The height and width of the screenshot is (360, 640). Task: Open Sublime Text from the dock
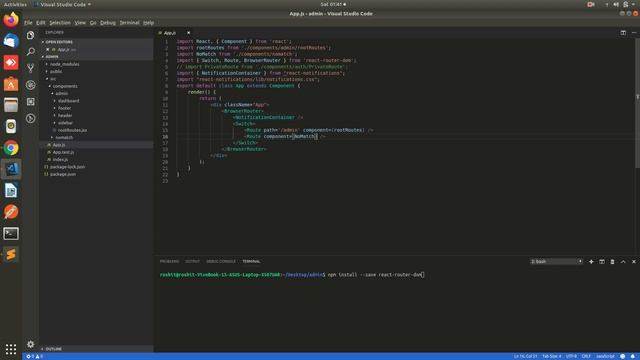pos(11,255)
